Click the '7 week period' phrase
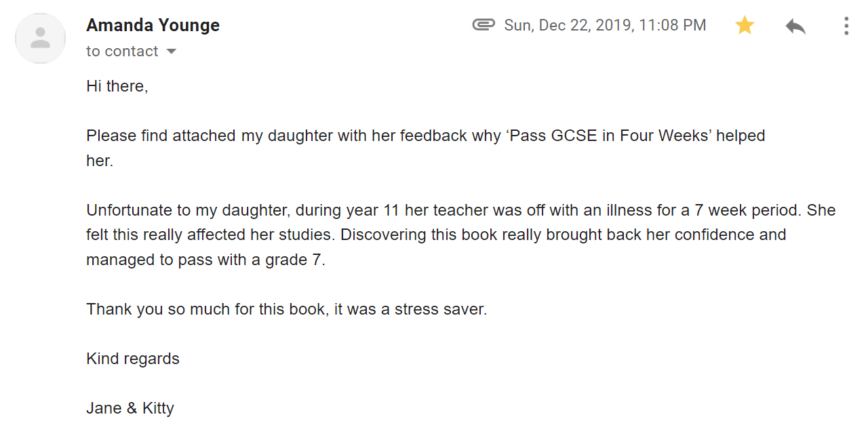 (x=747, y=210)
